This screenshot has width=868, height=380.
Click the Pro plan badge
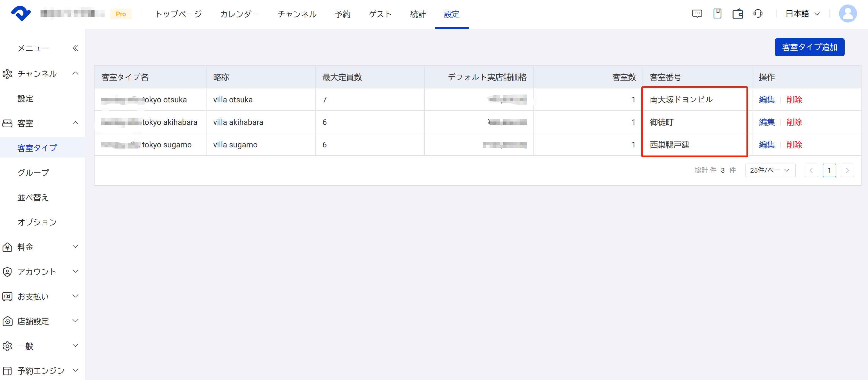point(121,14)
